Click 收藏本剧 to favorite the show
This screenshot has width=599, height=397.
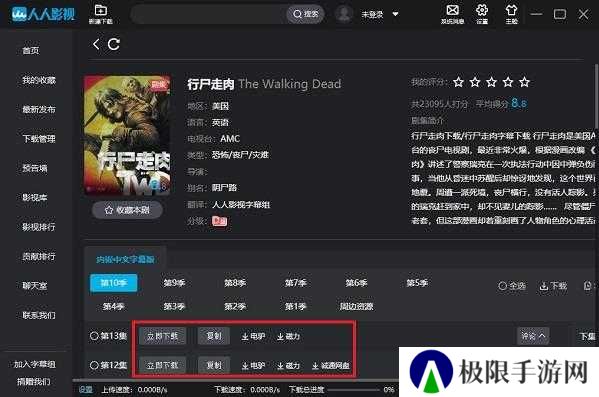click(127, 210)
